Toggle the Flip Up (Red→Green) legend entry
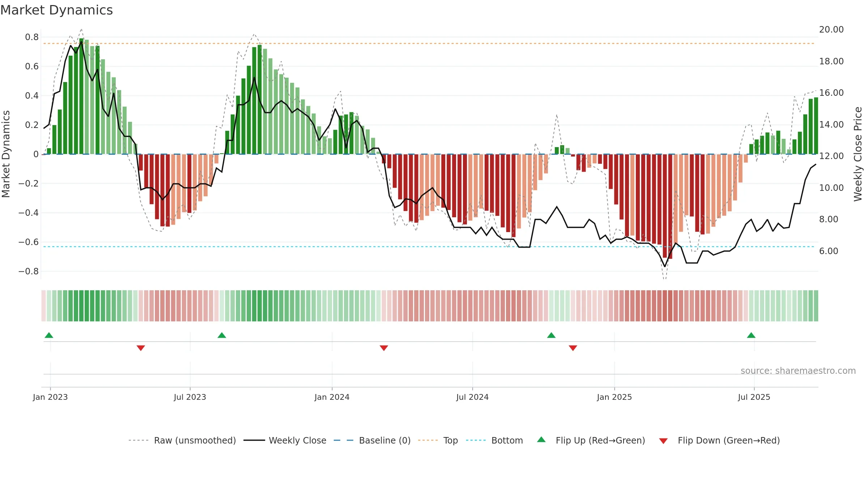 591,440
